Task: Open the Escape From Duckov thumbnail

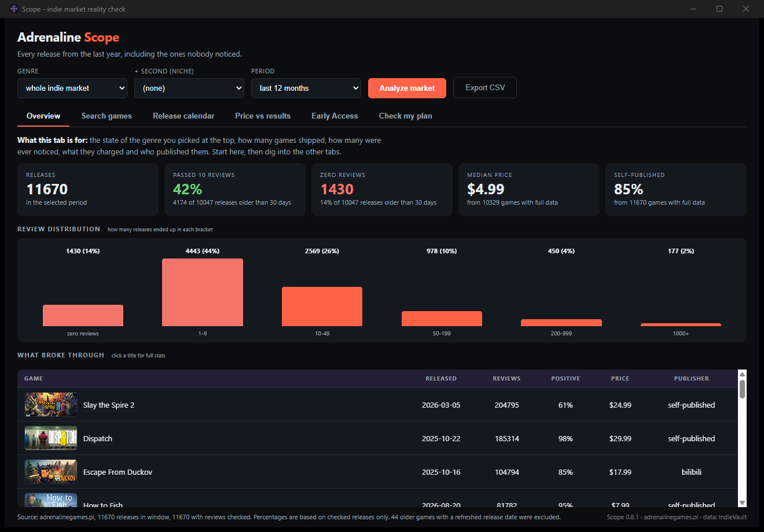Action: tap(51, 472)
